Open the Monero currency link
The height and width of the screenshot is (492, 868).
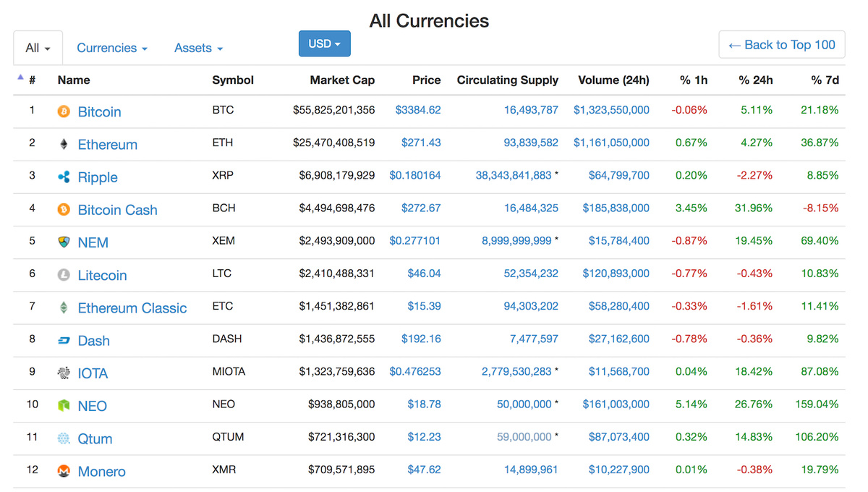tap(102, 471)
